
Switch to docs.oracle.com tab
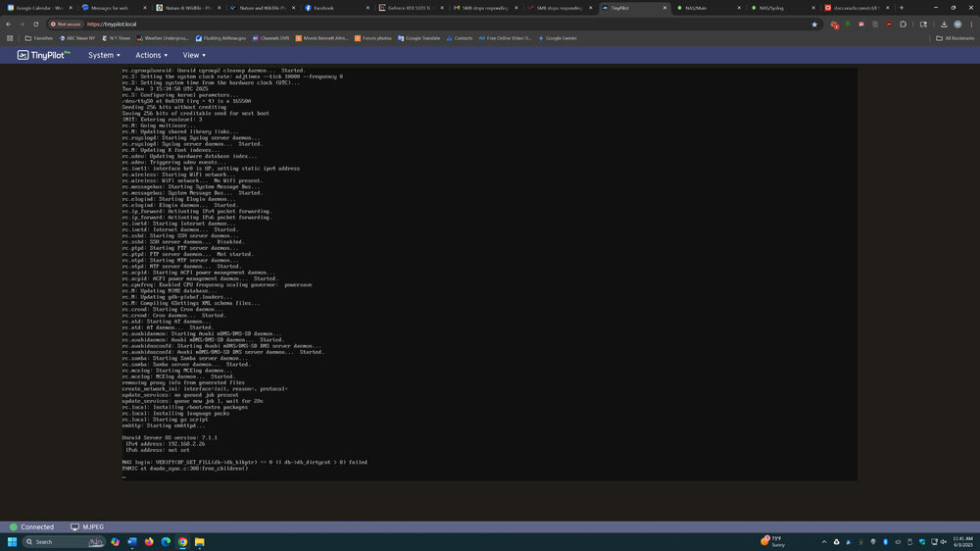pos(855,8)
